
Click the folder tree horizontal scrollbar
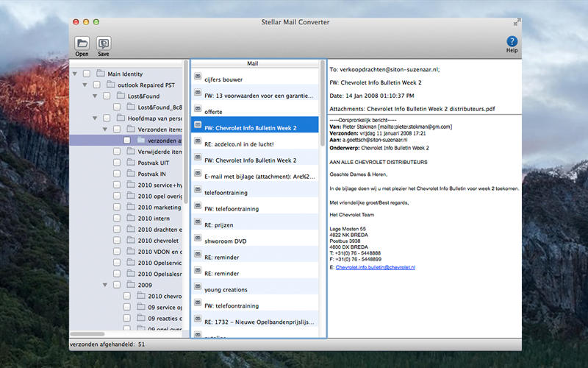(87, 334)
